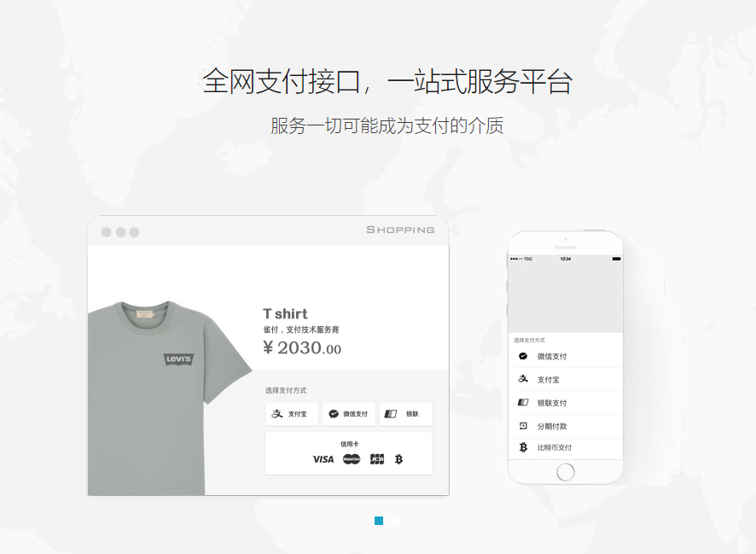Tap the WeChat icon on the phone list
The image size is (756, 554).
pos(523,356)
